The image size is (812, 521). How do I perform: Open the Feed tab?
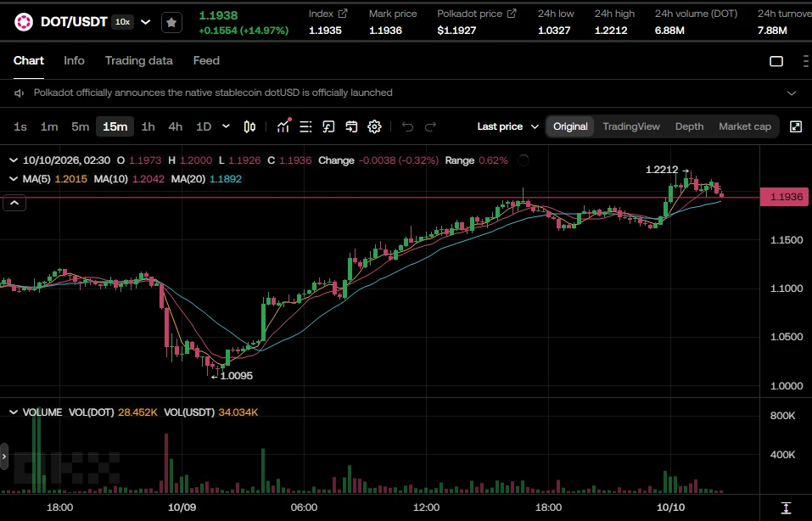206,60
